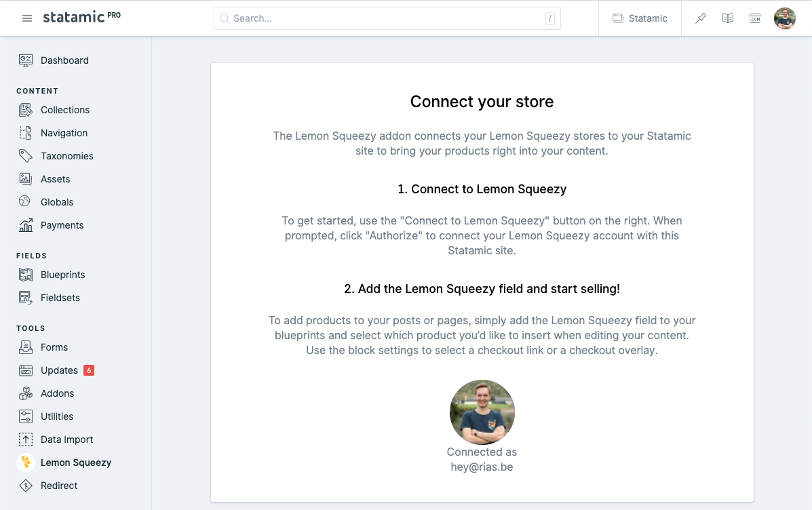Open Utilities in sidebar
This screenshot has height=510, width=812.
(x=57, y=416)
